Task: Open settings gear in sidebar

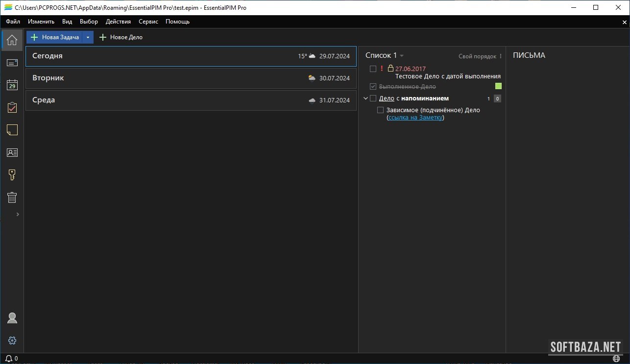Action: point(12,340)
